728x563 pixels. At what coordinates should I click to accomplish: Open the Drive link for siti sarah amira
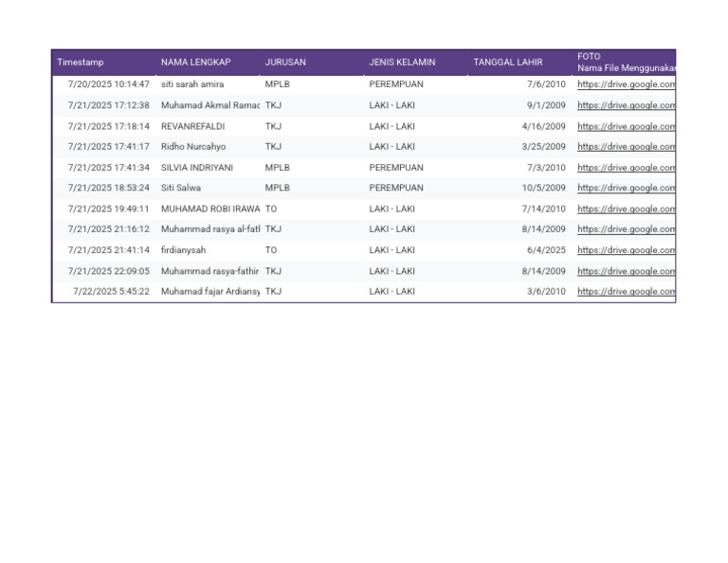point(626,84)
